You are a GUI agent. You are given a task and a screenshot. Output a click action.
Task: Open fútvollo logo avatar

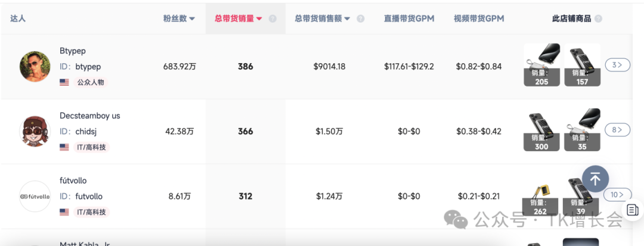35,196
